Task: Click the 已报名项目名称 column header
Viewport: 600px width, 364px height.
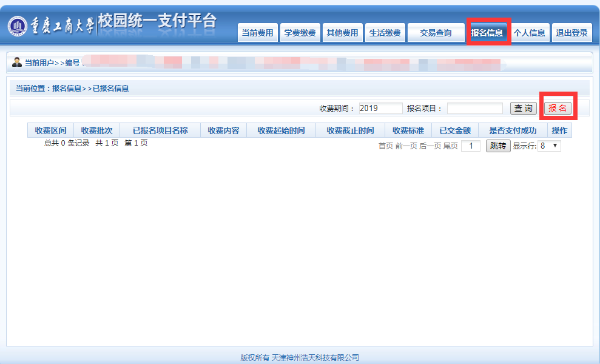Action: (160, 130)
